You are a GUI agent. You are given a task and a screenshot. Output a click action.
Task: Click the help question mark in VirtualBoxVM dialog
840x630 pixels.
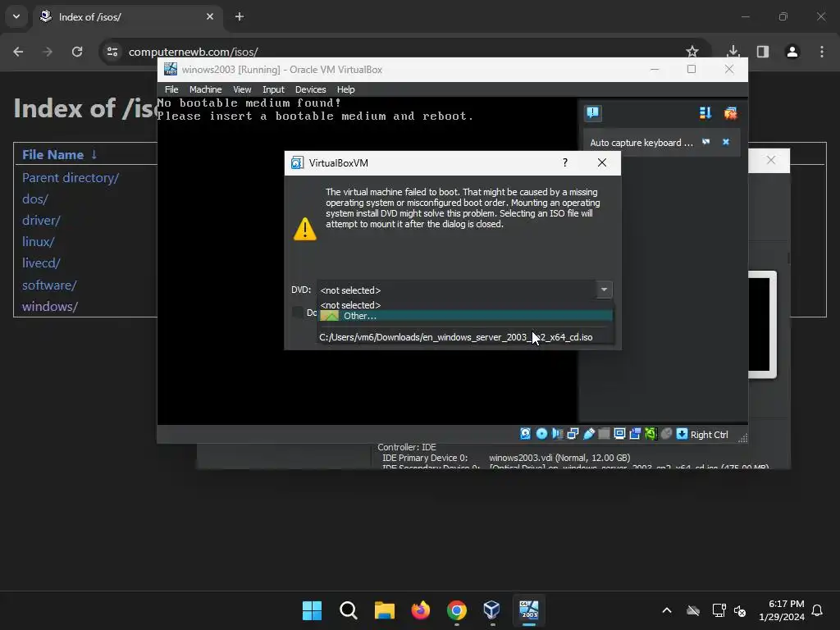(x=565, y=162)
